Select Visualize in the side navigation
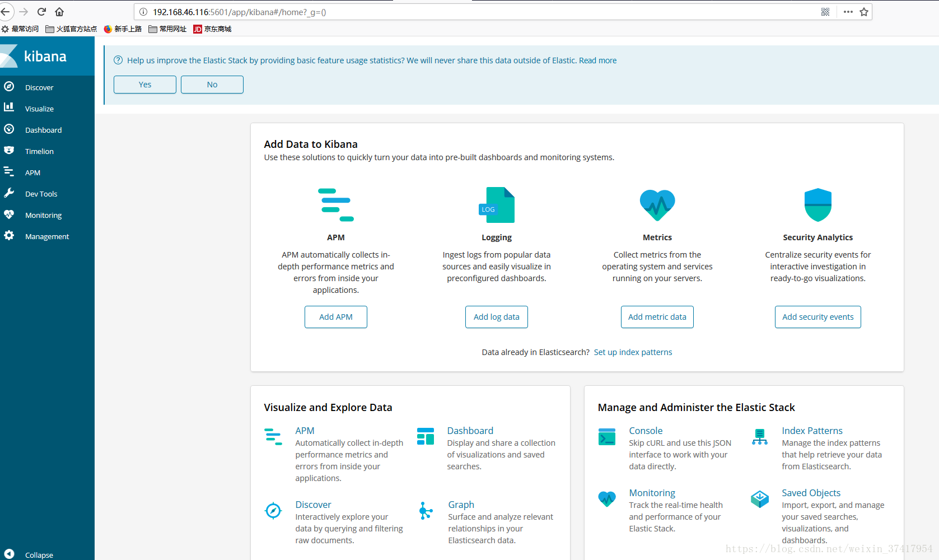 (x=39, y=109)
